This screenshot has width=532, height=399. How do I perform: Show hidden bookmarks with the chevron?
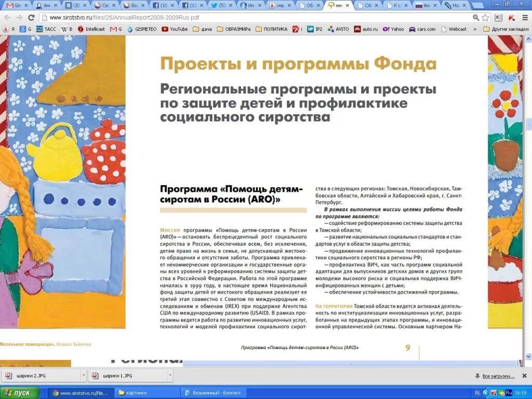tap(475, 29)
